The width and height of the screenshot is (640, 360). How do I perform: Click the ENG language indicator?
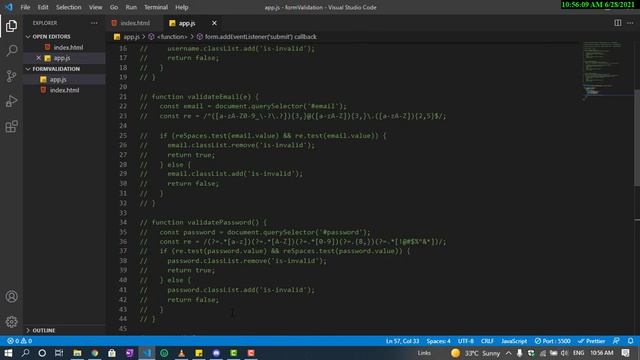click(x=578, y=353)
